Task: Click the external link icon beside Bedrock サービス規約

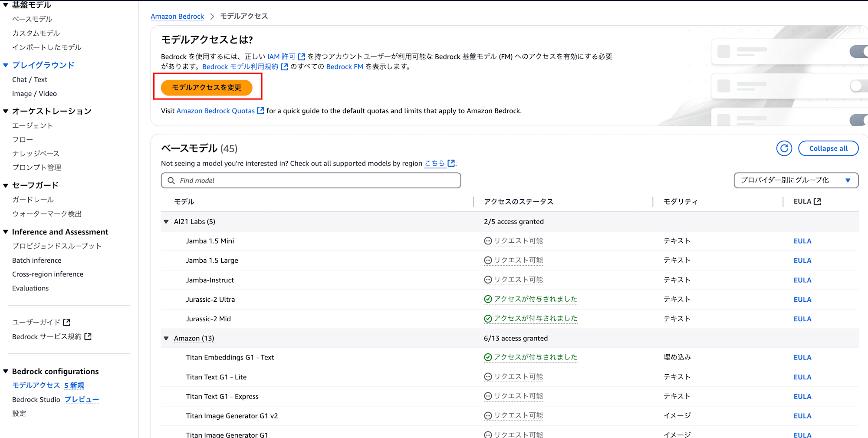Action: click(88, 336)
